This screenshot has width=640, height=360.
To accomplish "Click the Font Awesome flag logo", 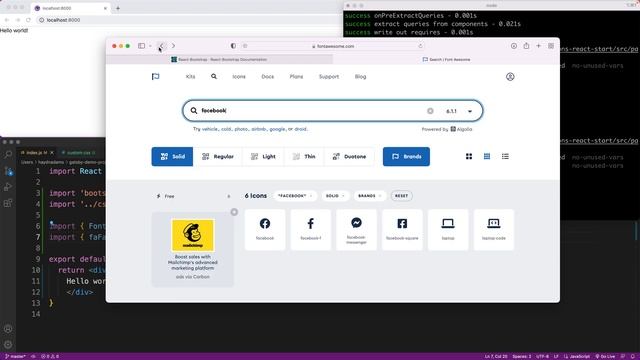I will tap(156, 77).
